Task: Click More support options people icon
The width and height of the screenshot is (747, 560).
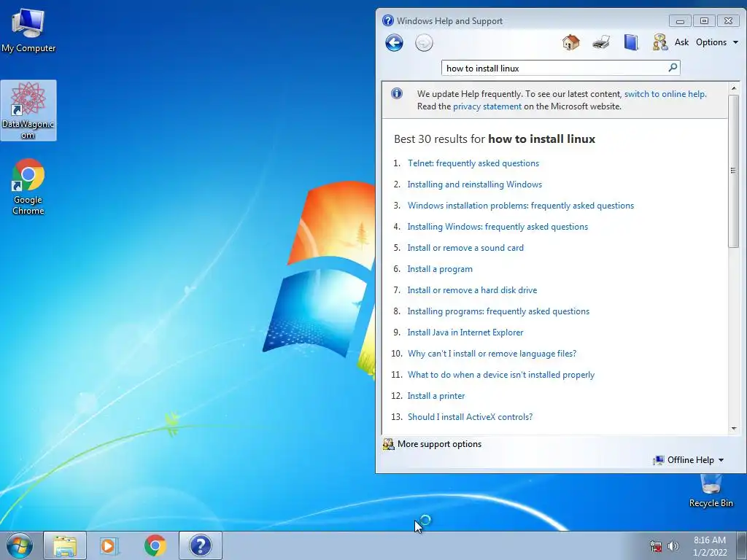Action: click(388, 444)
